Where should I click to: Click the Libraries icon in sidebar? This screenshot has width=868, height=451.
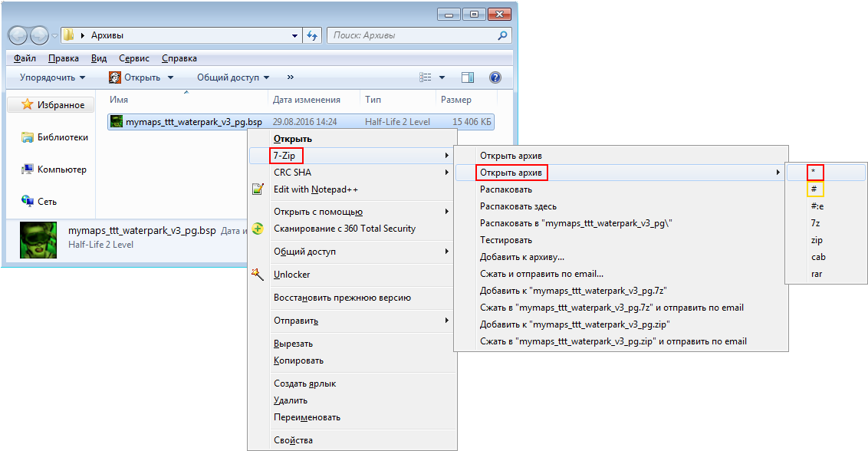pyautogui.click(x=27, y=137)
